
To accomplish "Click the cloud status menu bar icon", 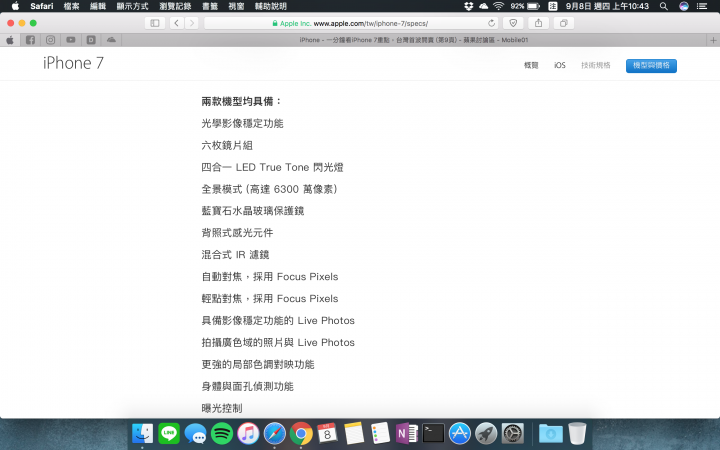I will tap(484, 6).
